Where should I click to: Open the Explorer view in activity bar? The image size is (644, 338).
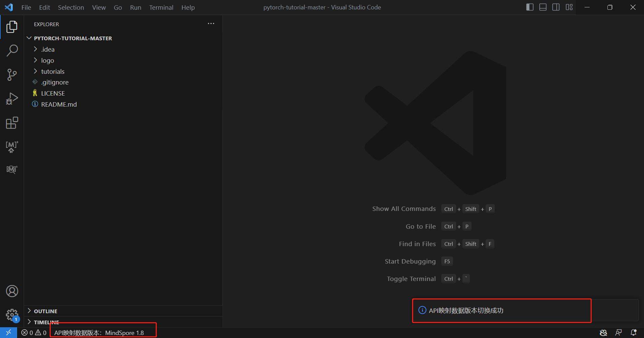(12, 27)
